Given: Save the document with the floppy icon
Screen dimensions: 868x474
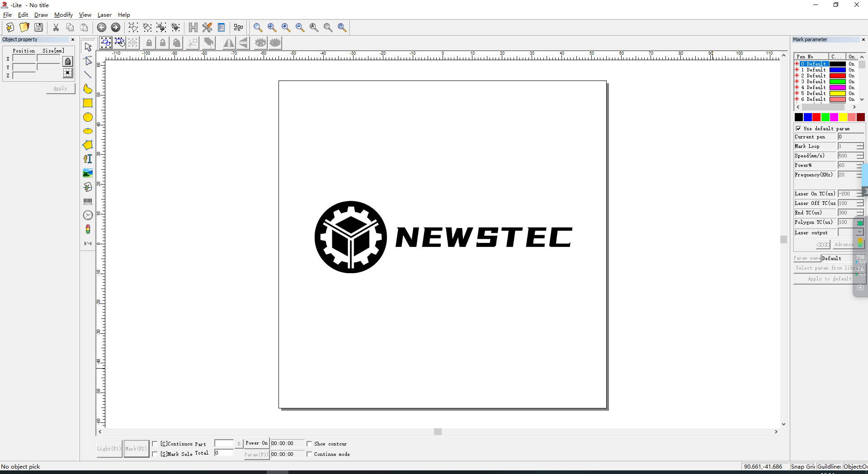Looking at the screenshot, I should click(x=39, y=28).
